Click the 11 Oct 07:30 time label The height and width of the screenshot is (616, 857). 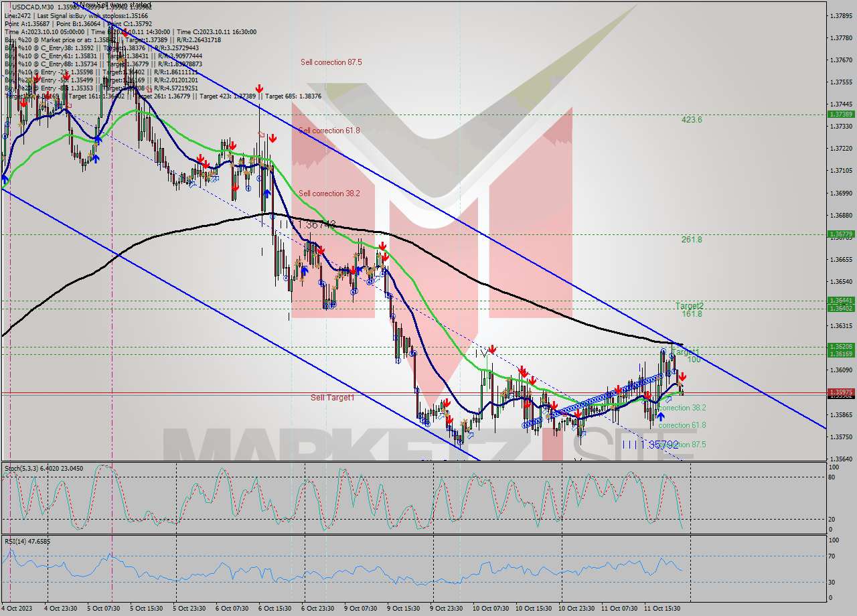[619, 609]
